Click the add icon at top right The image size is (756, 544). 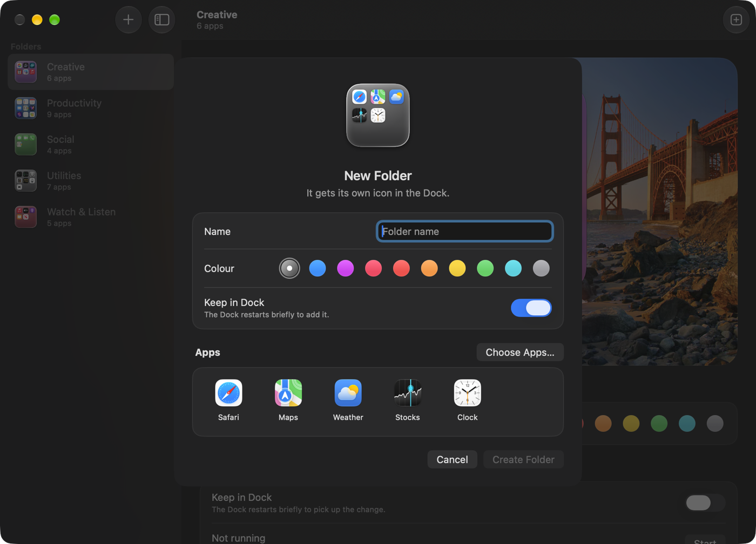(x=736, y=20)
